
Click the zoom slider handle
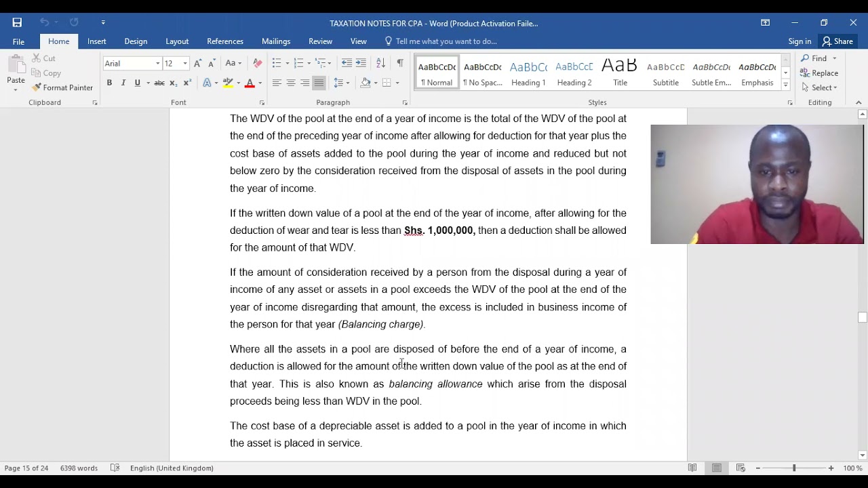(794, 468)
